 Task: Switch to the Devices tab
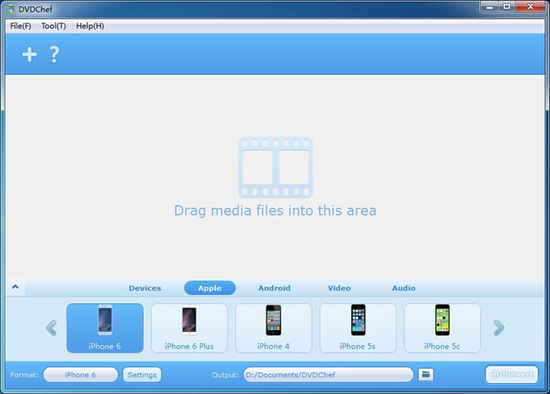click(145, 288)
